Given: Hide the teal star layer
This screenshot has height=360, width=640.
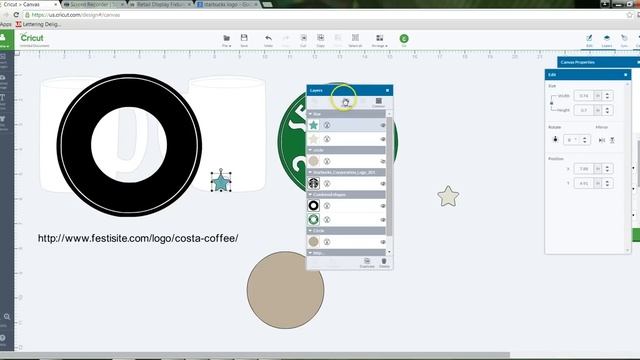Looking at the screenshot, I should click(383, 125).
